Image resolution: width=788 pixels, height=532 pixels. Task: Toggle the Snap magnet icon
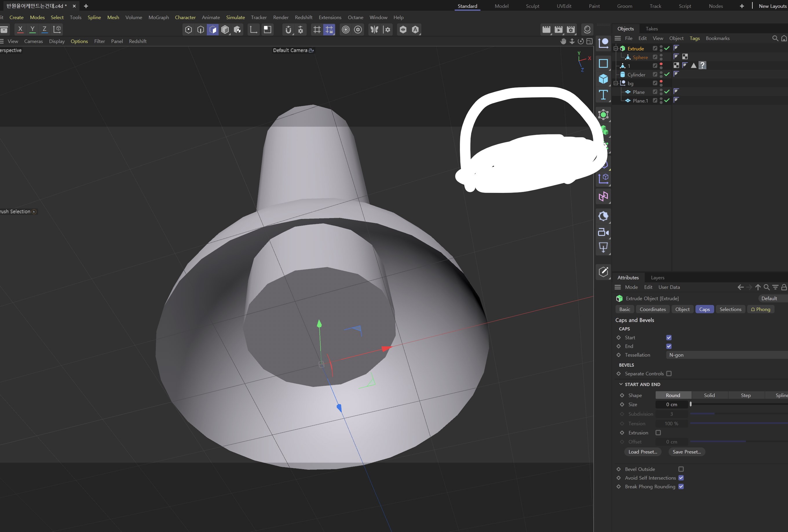pyautogui.click(x=288, y=30)
